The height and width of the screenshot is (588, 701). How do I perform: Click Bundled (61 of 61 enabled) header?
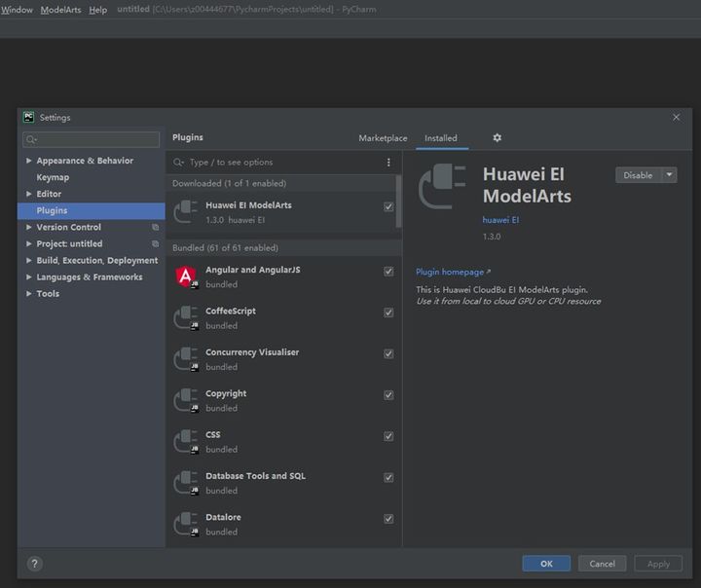225,247
